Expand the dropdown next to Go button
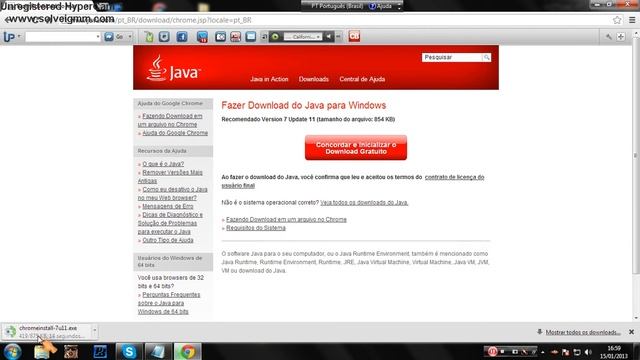 130,37
